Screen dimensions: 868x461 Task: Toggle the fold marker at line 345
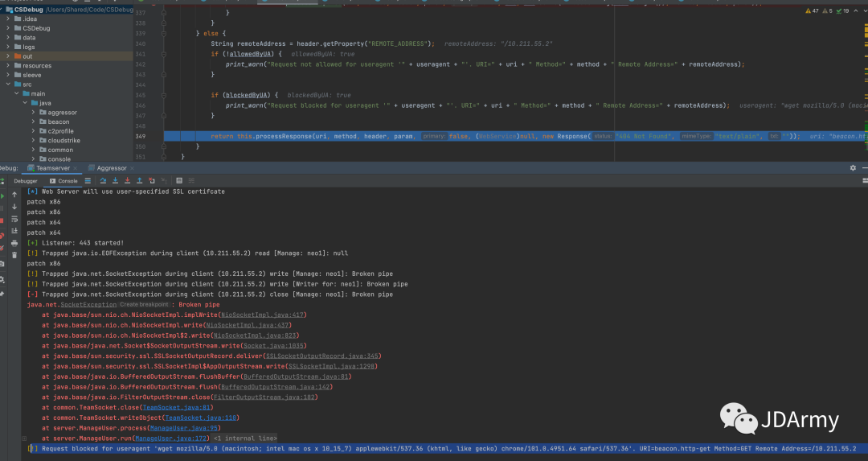[164, 95]
